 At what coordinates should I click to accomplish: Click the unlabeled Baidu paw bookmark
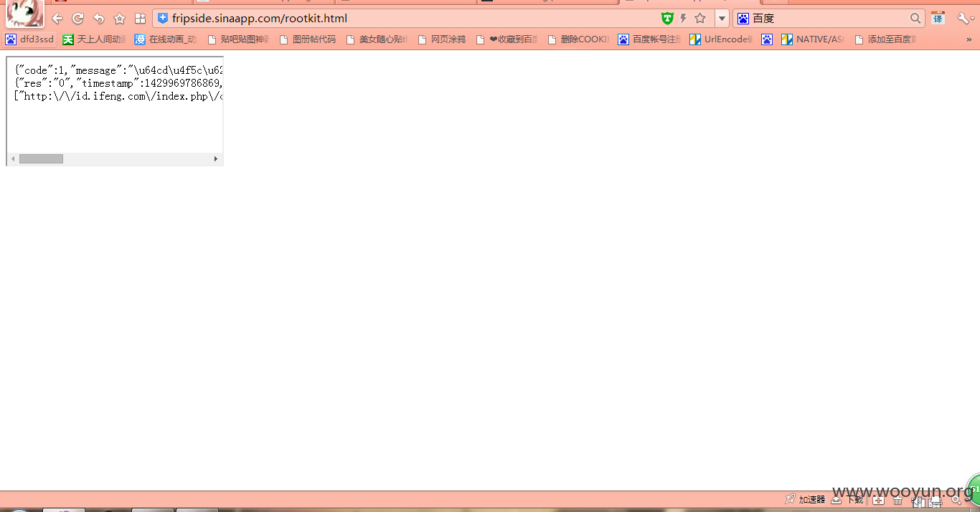[767, 39]
